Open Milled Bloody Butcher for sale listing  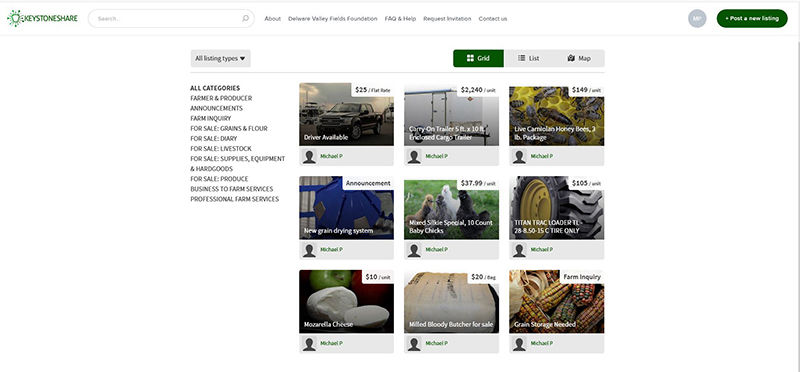[x=452, y=302]
